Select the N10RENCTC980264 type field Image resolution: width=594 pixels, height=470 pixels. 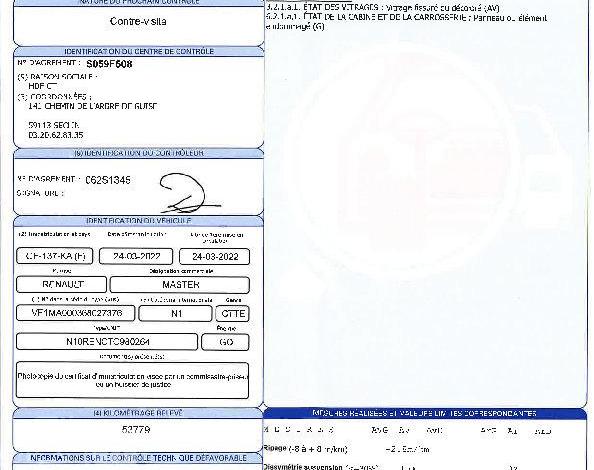coord(107,342)
